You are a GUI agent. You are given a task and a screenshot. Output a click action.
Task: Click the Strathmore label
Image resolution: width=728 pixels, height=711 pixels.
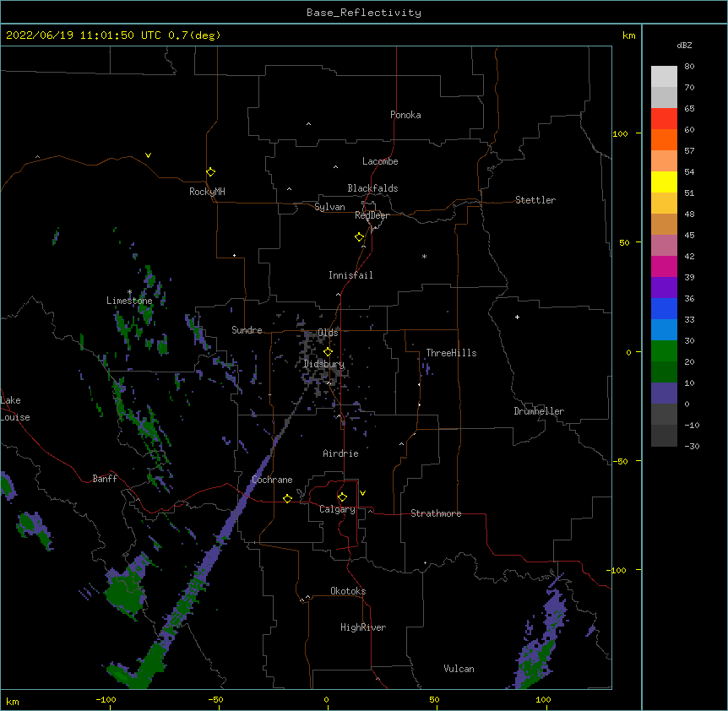point(436,513)
